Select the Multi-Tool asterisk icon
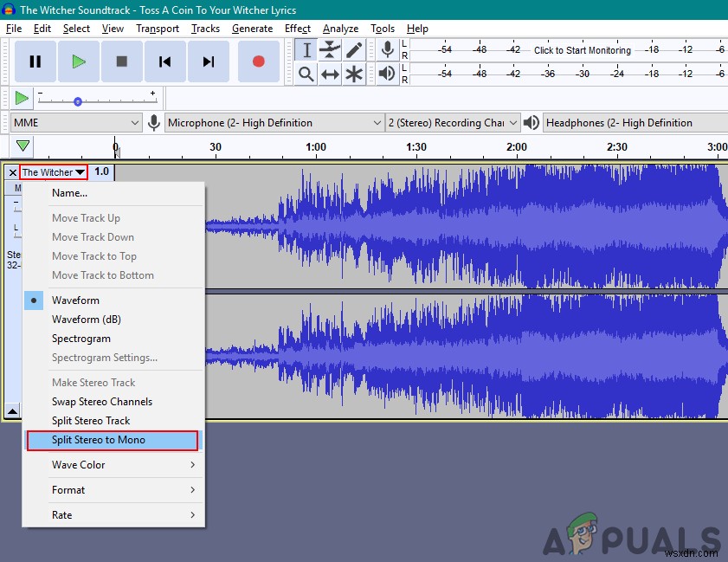 [354, 74]
